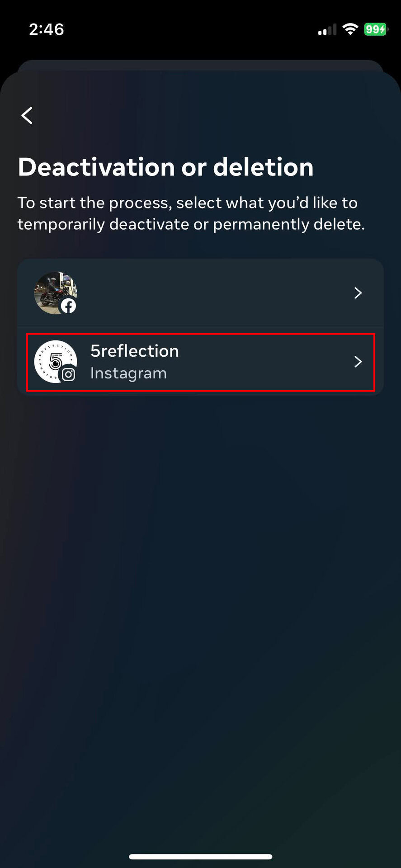
Task: Choose the 5reflection username text
Action: click(x=135, y=351)
